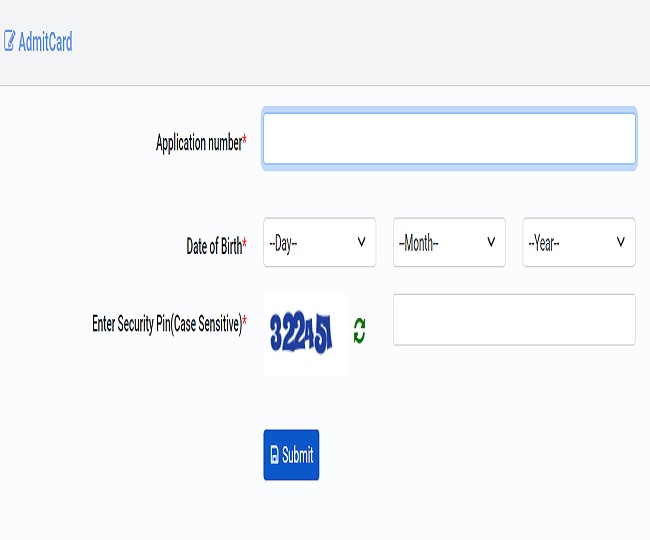Click the chevron arrow in Year selector

point(621,242)
